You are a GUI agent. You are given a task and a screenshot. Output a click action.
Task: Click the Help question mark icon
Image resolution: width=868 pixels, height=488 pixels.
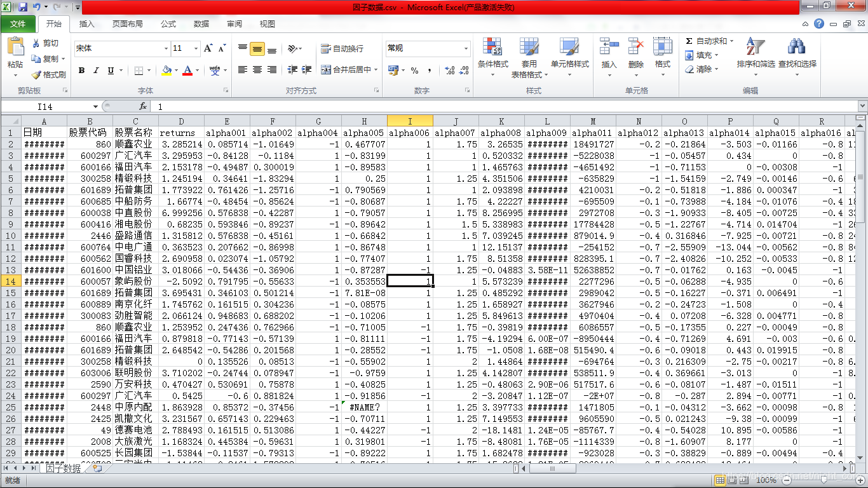pos(819,24)
